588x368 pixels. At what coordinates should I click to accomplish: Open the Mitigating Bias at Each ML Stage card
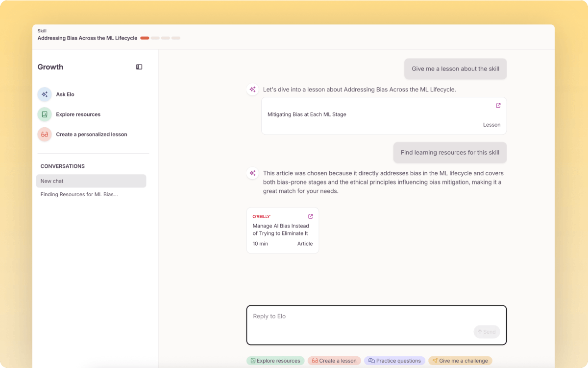[x=384, y=115]
